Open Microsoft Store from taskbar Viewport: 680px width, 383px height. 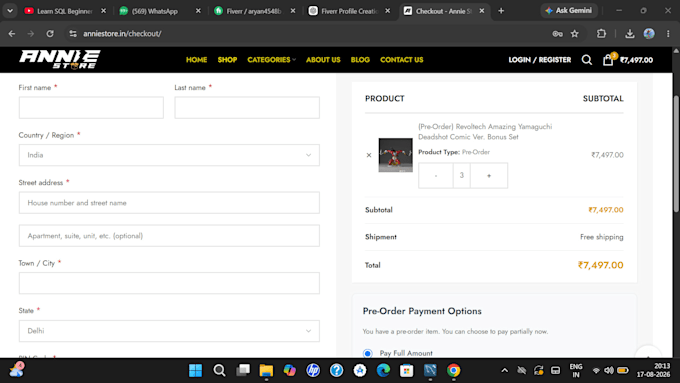(406, 370)
